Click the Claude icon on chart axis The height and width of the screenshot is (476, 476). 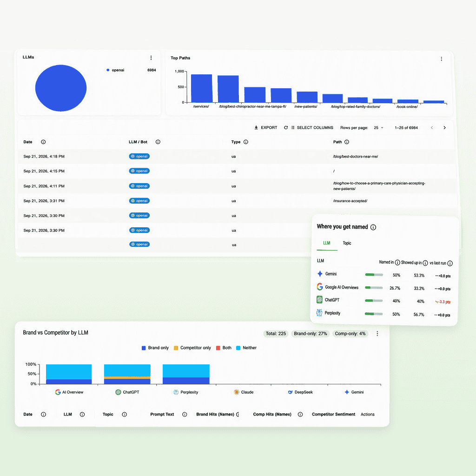pyautogui.click(x=237, y=392)
